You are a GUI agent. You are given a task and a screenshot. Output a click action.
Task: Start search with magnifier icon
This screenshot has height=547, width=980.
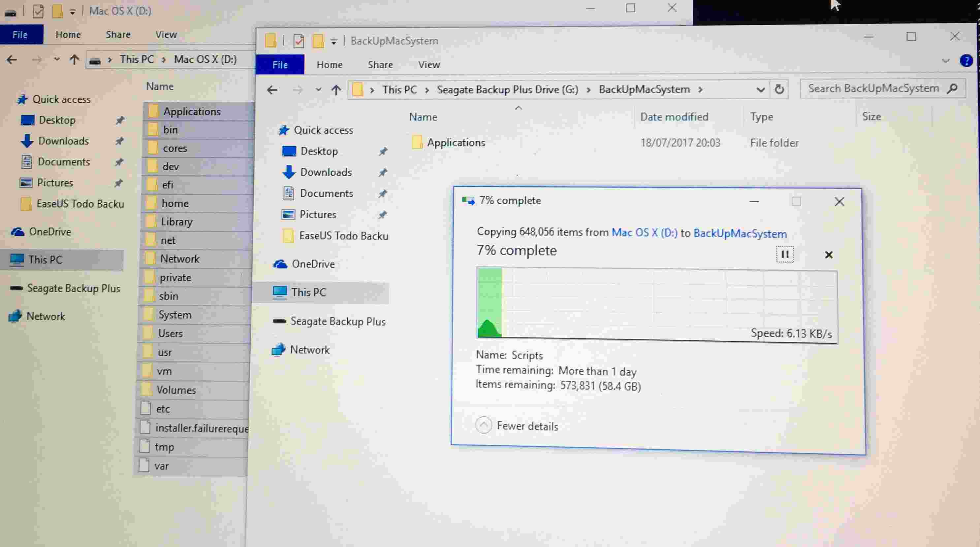(952, 88)
